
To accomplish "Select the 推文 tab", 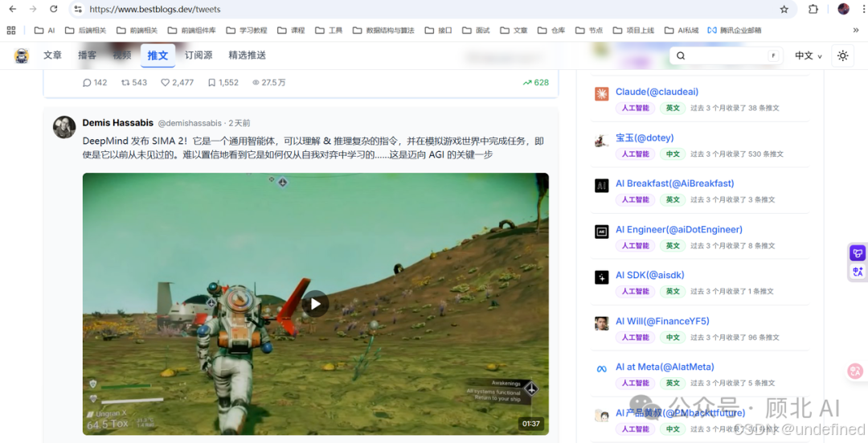I will [158, 55].
